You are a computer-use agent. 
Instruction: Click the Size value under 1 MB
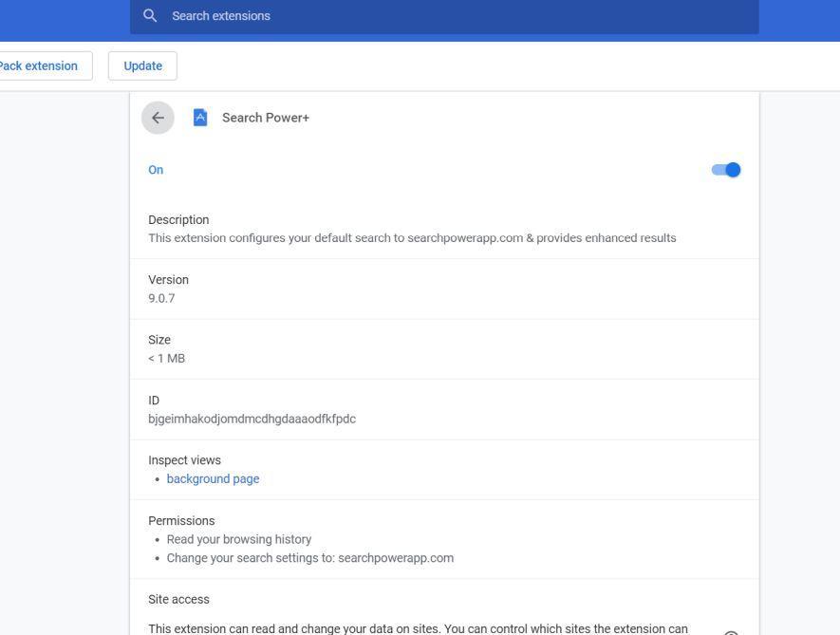tap(166, 358)
